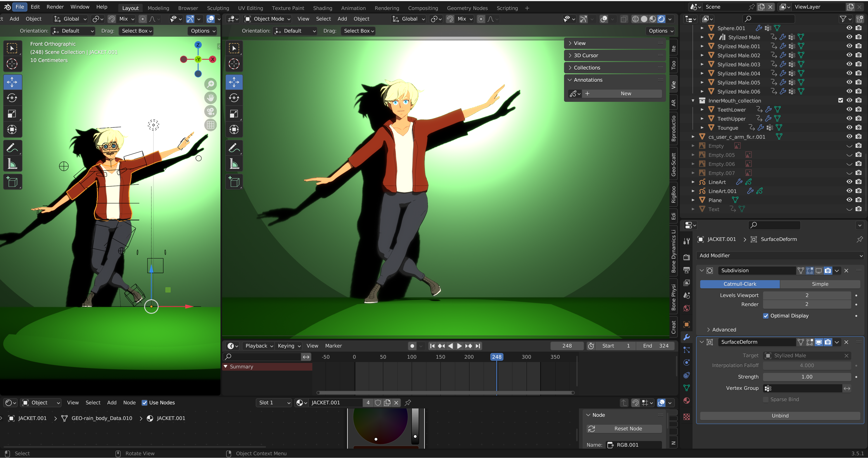The image size is (868, 458).
Task: Open the Keying menu in the timeline
Action: 288,346
